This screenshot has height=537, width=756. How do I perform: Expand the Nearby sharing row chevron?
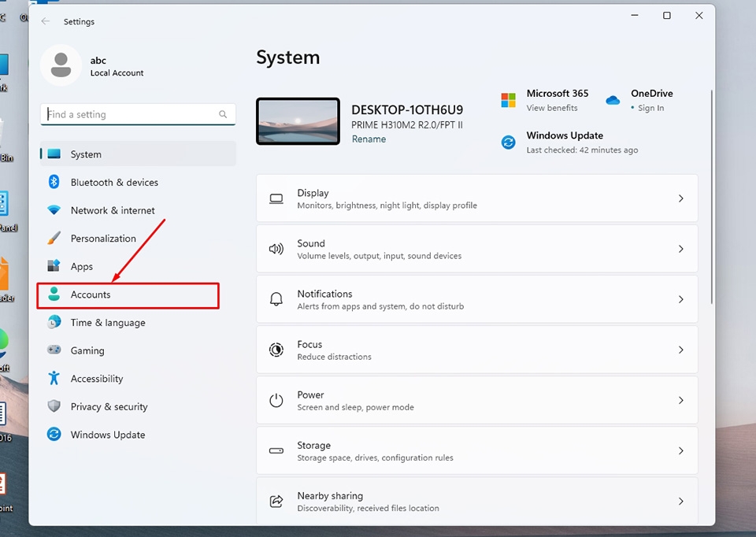click(x=680, y=502)
